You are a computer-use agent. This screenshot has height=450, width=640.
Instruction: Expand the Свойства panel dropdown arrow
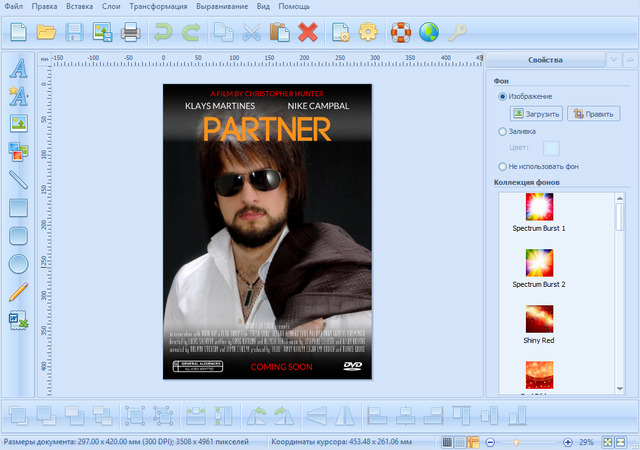tap(613, 60)
